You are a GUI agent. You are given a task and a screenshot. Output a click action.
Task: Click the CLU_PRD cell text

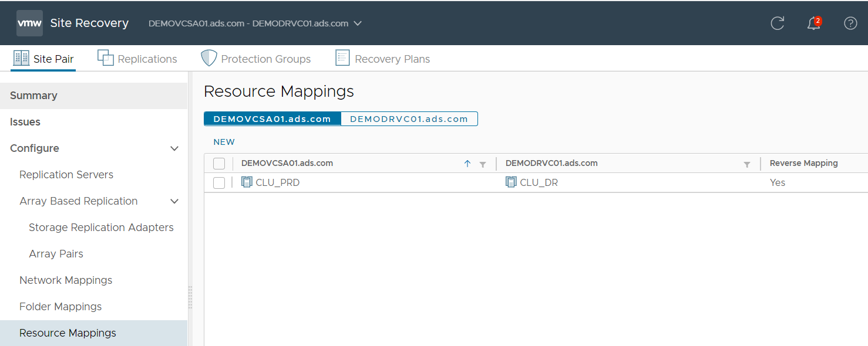[278, 182]
